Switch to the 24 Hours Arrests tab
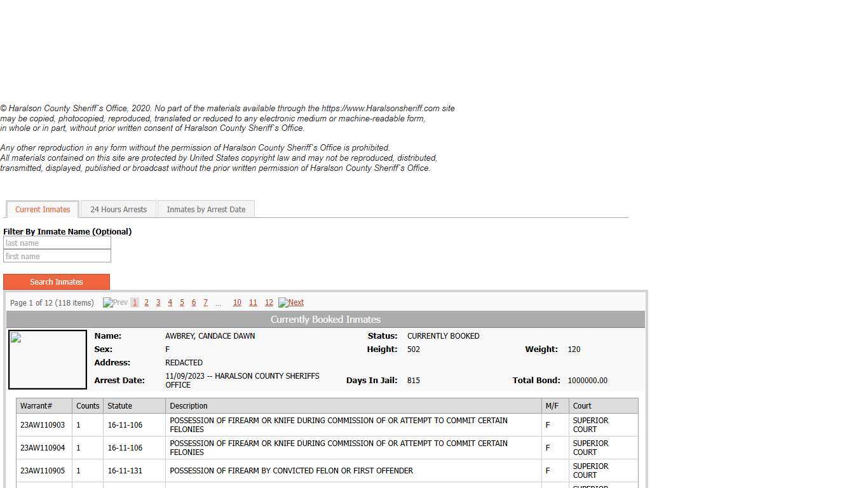868x488 pixels. click(118, 209)
